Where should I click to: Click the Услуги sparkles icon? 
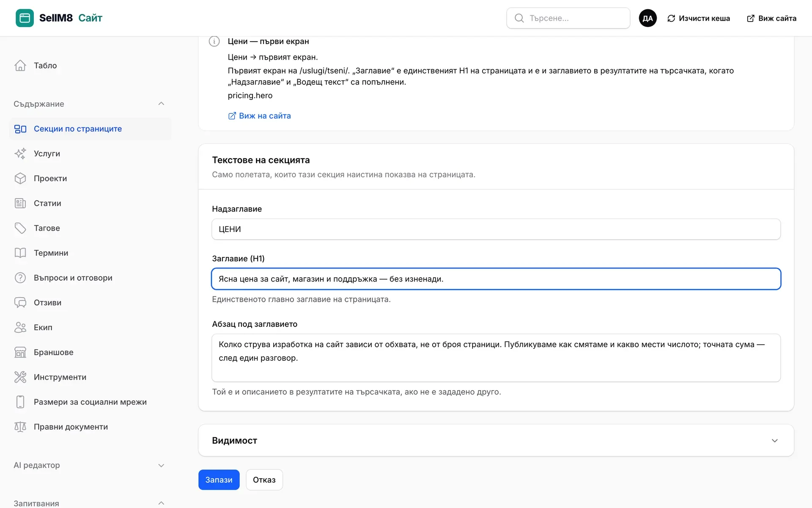[20, 153]
